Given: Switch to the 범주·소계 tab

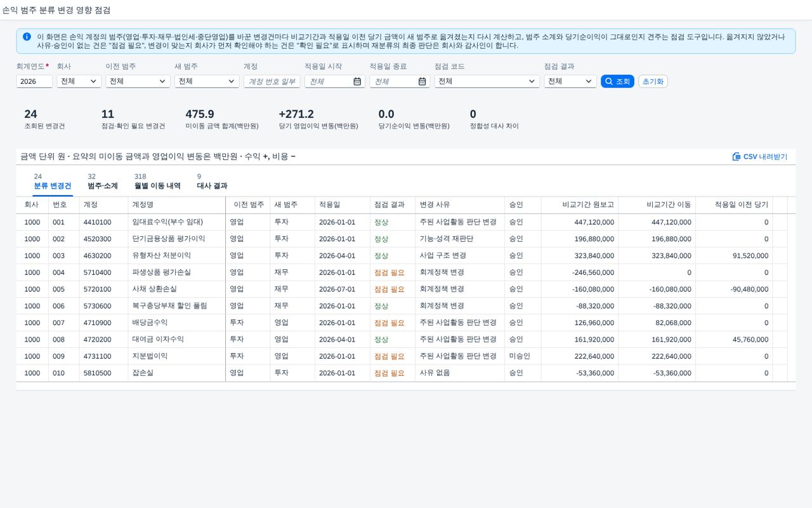Looking at the screenshot, I should [103, 182].
